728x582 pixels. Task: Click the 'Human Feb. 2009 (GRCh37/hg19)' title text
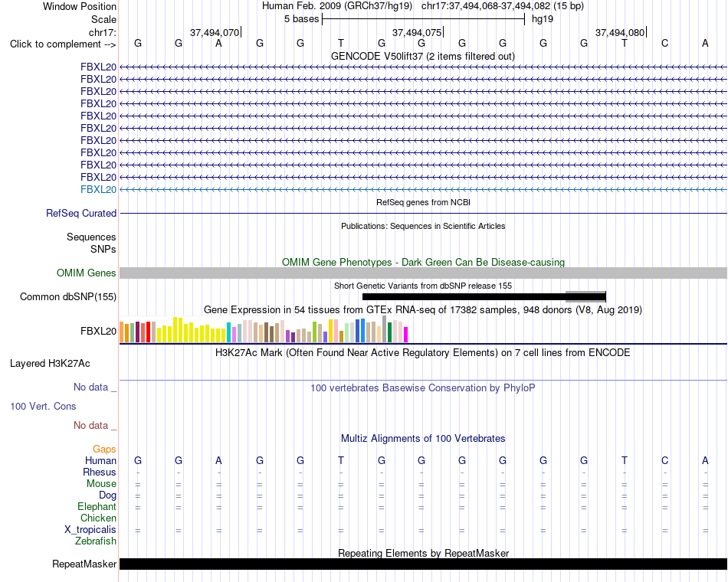point(337,6)
